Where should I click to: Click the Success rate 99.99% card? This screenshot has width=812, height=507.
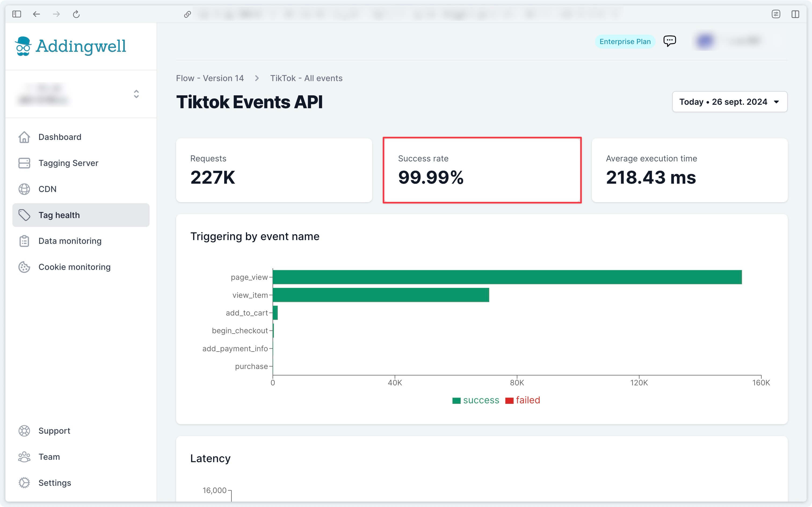point(482,170)
